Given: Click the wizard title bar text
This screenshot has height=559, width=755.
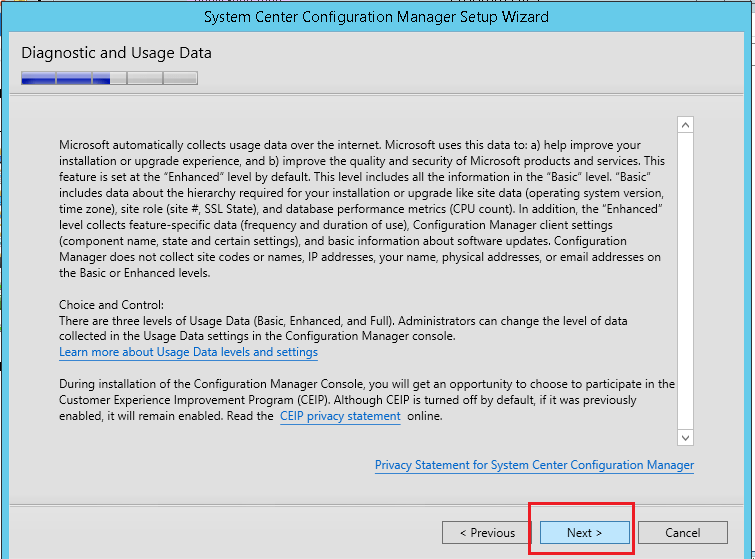Looking at the screenshot, I should 376,17.
